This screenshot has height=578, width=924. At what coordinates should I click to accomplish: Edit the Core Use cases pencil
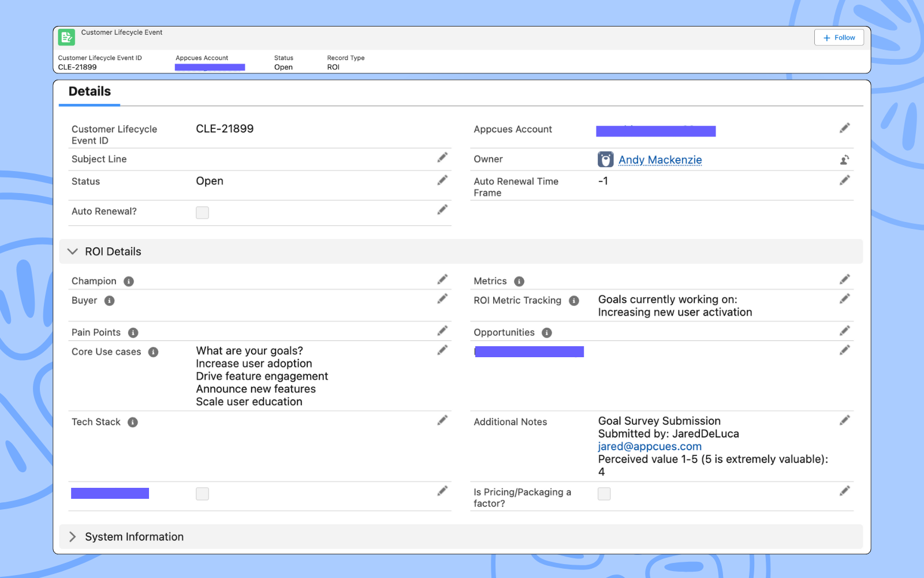442,350
